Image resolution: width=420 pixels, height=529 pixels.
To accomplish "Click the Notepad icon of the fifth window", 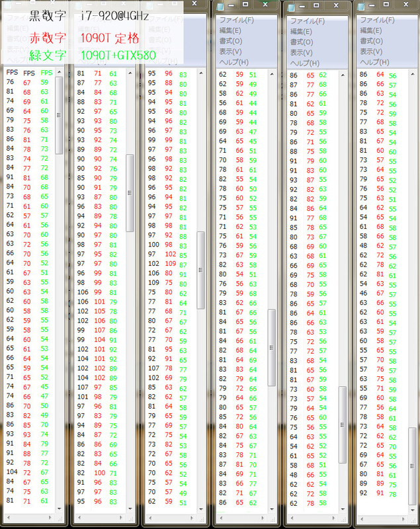I will pos(292,7).
